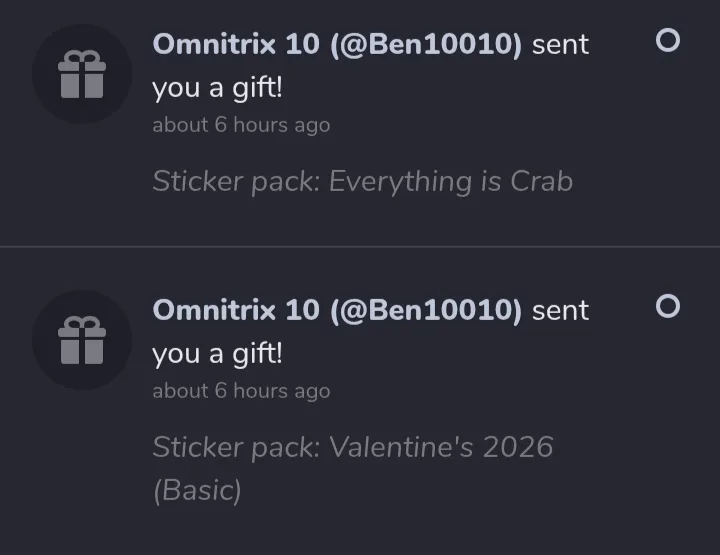The image size is (720, 555).
Task: Click the gift icon beside the Everything is Crab notification
Action: pos(81,75)
